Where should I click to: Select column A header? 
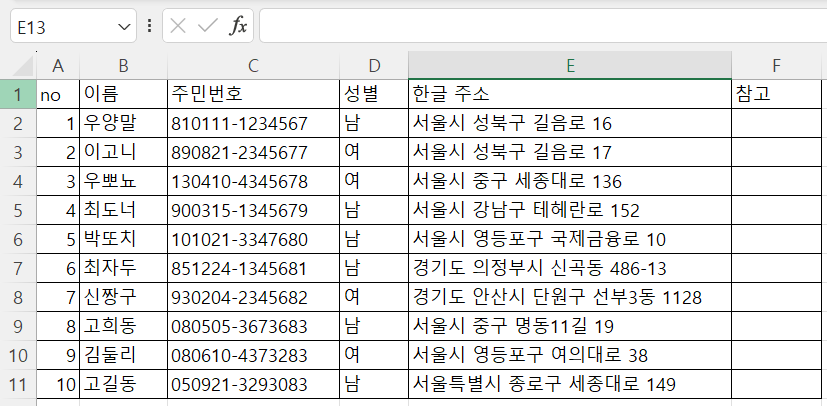pyautogui.click(x=58, y=65)
